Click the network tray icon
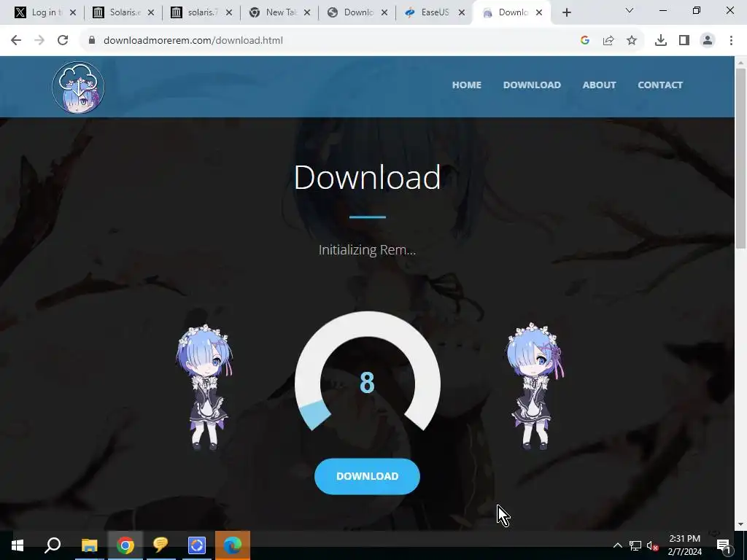This screenshot has width=747, height=560. (635, 545)
